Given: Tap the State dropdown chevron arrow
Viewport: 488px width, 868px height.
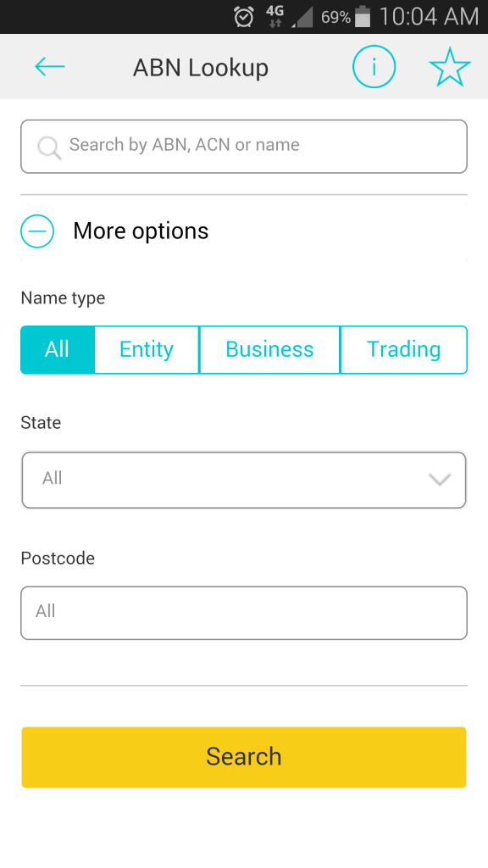Looking at the screenshot, I should click(440, 480).
